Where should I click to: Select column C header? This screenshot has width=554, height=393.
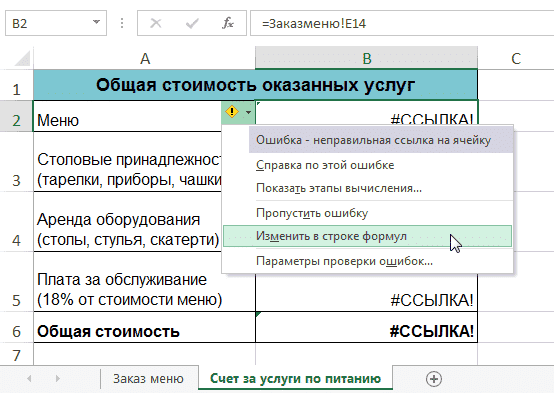click(x=516, y=58)
